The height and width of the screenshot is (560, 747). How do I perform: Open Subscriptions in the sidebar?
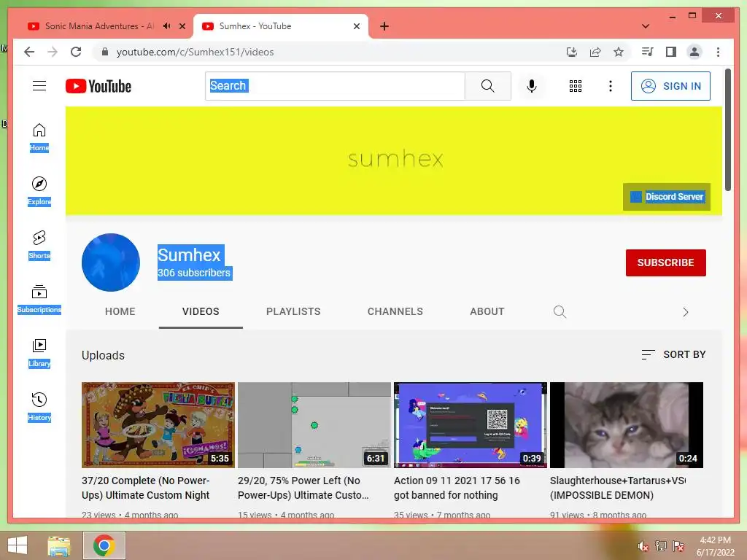pos(39,299)
